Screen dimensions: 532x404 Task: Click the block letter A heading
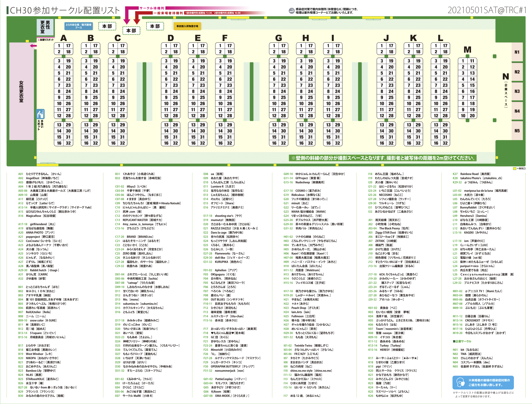click(x=64, y=38)
